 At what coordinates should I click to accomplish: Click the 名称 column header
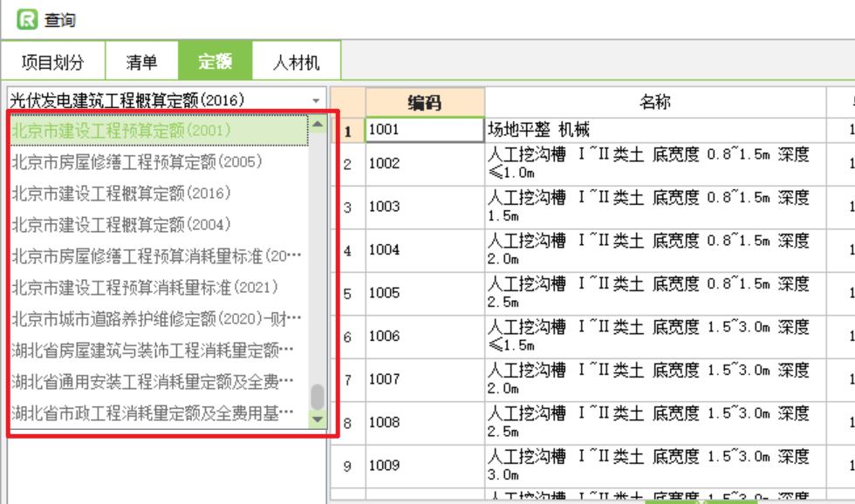(654, 102)
